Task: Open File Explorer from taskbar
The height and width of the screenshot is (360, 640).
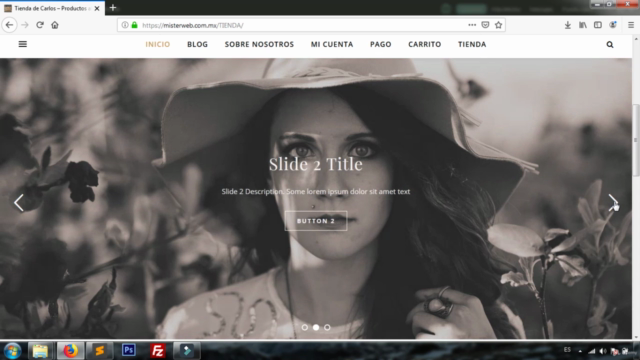Action: tap(40, 351)
